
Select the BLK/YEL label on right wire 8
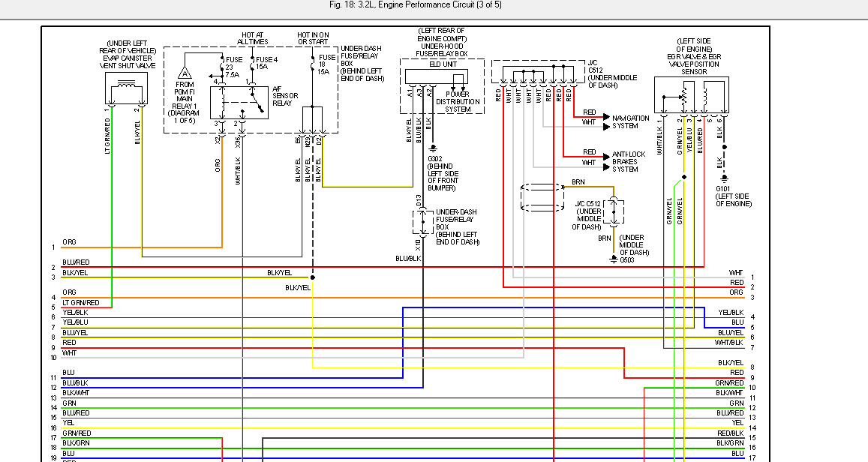point(731,363)
